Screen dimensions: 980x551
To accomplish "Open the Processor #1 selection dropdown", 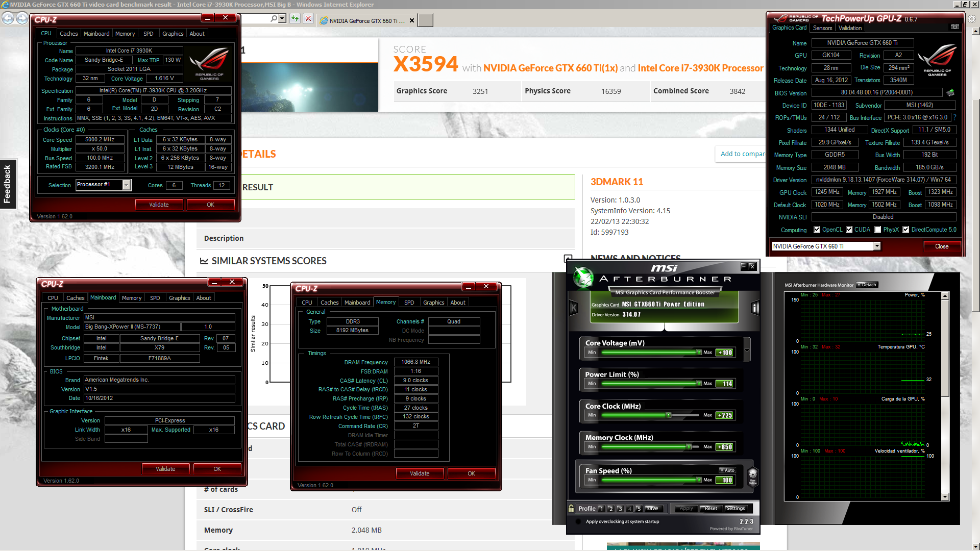I will pos(126,185).
